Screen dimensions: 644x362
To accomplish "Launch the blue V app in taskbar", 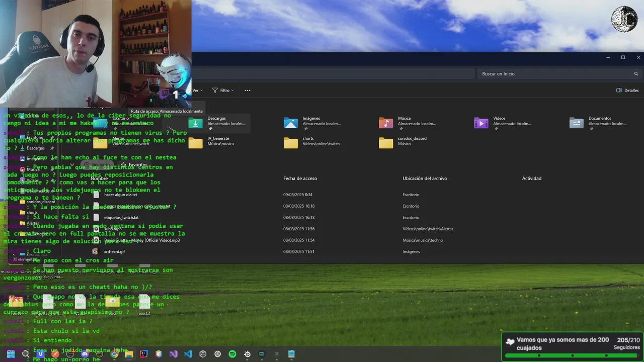I will 41,354.
